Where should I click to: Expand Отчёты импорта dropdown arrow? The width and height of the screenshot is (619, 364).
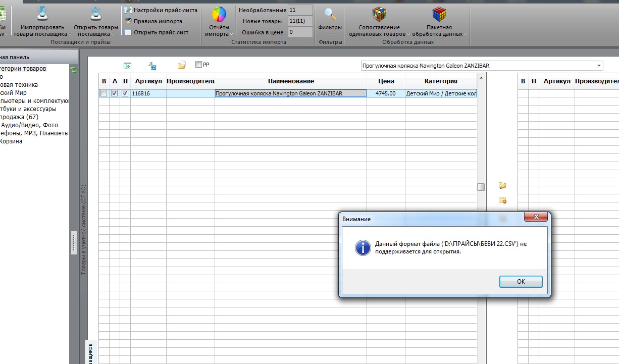coord(231,34)
